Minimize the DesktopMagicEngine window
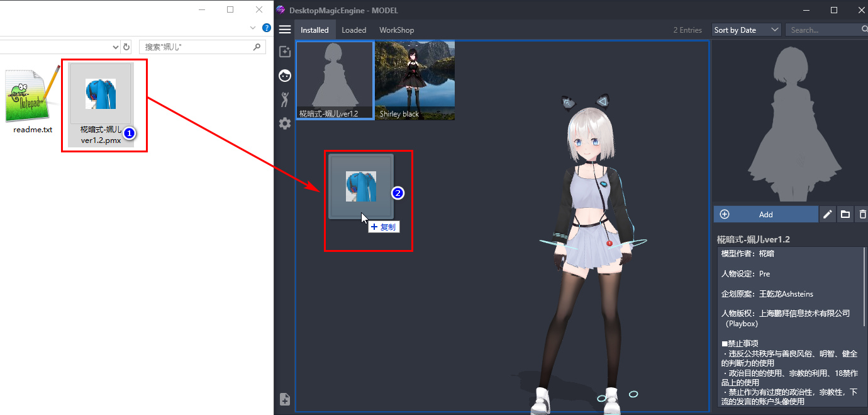 pos(805,10)
